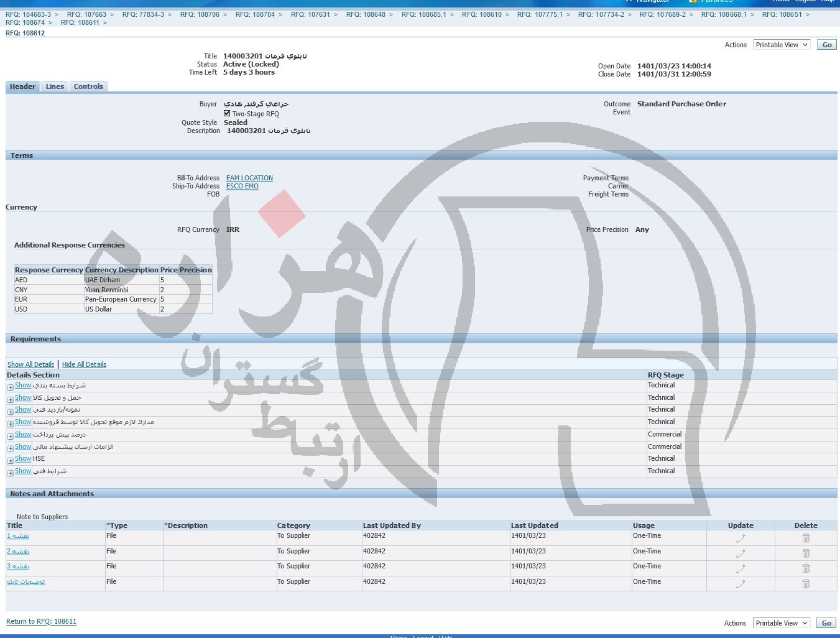Click update pencil icon for توضيحات تابلو
The image size is (840, 638).
click(x=741, y=584)
